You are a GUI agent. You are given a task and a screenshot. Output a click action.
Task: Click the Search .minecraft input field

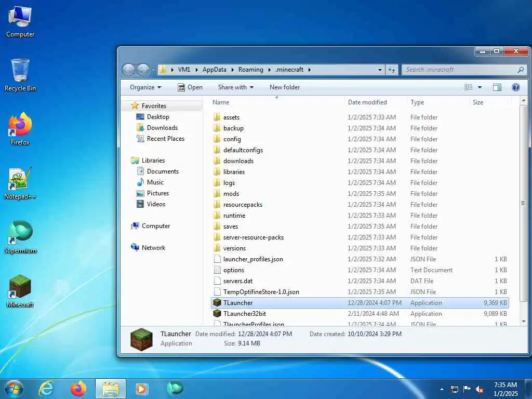click(x=460, y=70)
